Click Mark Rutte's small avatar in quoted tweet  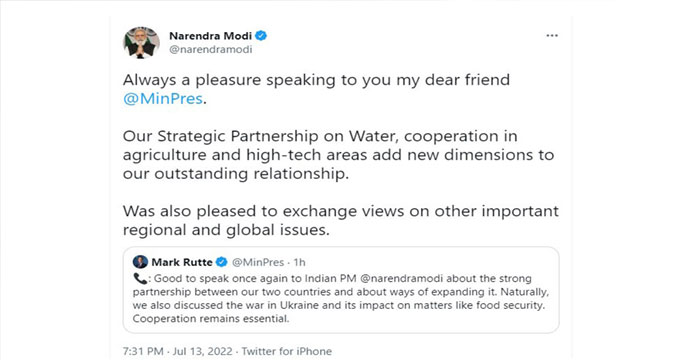pos(140,262)
